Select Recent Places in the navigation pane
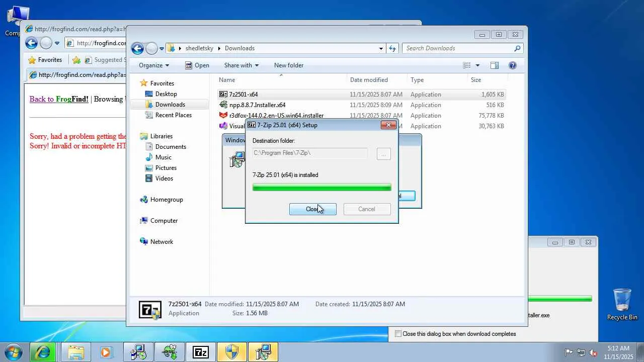The width and height of the screenshot is (644, 362). [169, 115]
